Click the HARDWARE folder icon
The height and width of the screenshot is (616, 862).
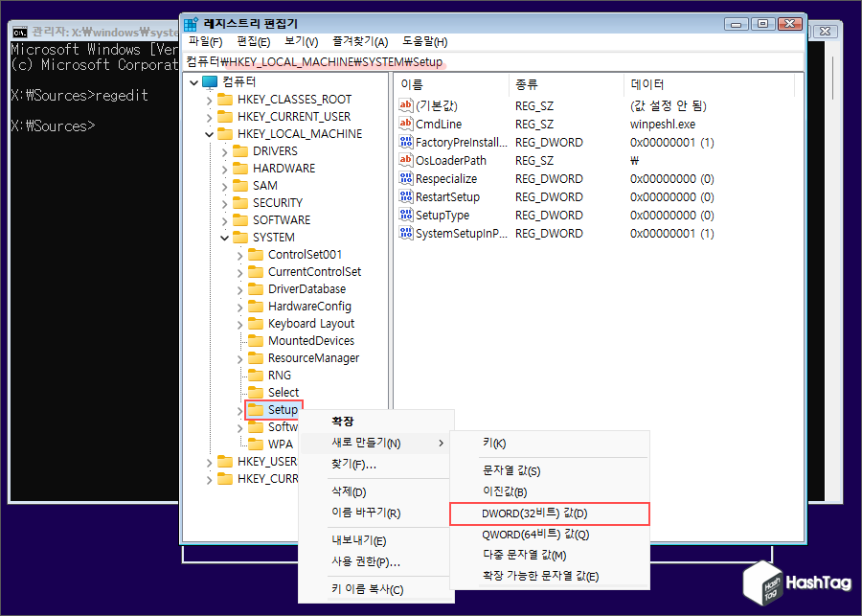pos(240,169)
